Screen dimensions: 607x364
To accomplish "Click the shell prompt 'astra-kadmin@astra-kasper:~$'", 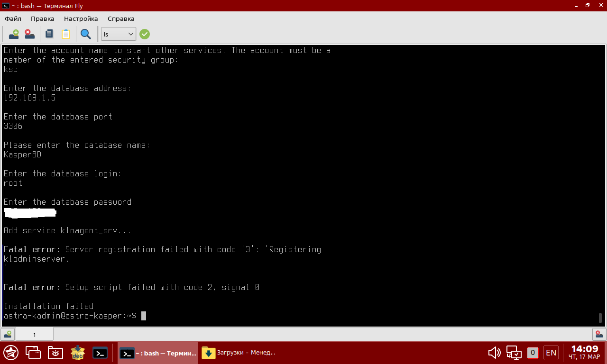I will pos(70,316).
